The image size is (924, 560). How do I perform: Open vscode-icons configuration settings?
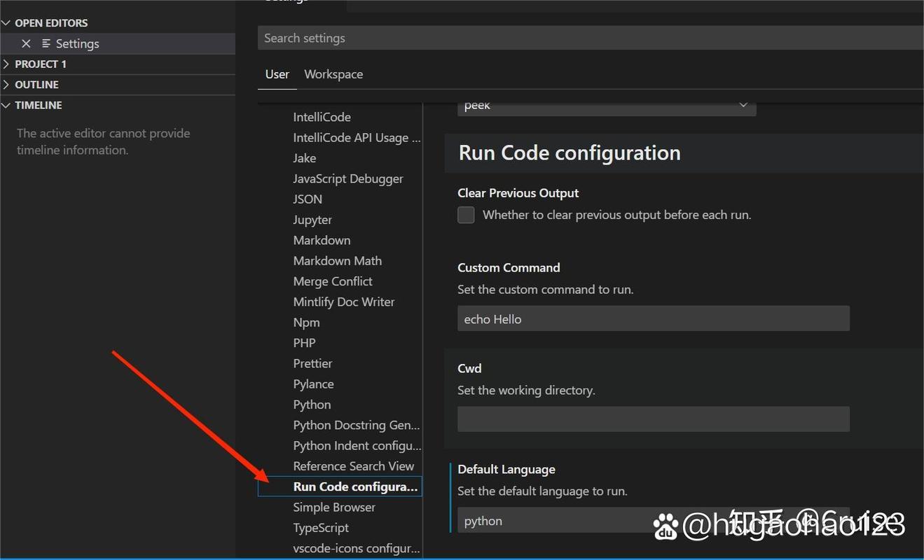pos(357,548)
